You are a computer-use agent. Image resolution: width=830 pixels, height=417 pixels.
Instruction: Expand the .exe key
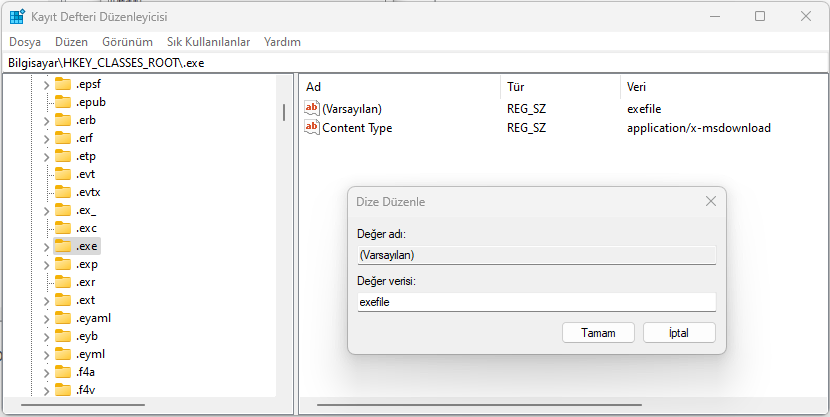pos(46,247)
